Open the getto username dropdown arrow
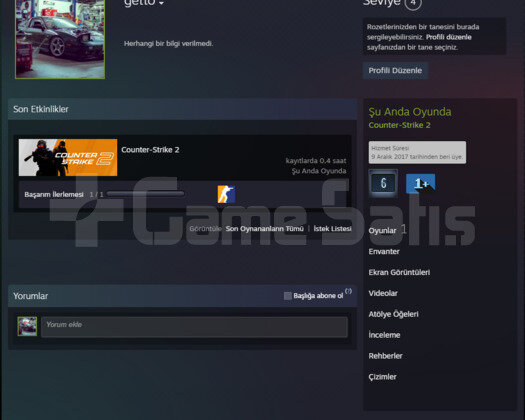This screenshot has width=525, height=420. (161, 3)
